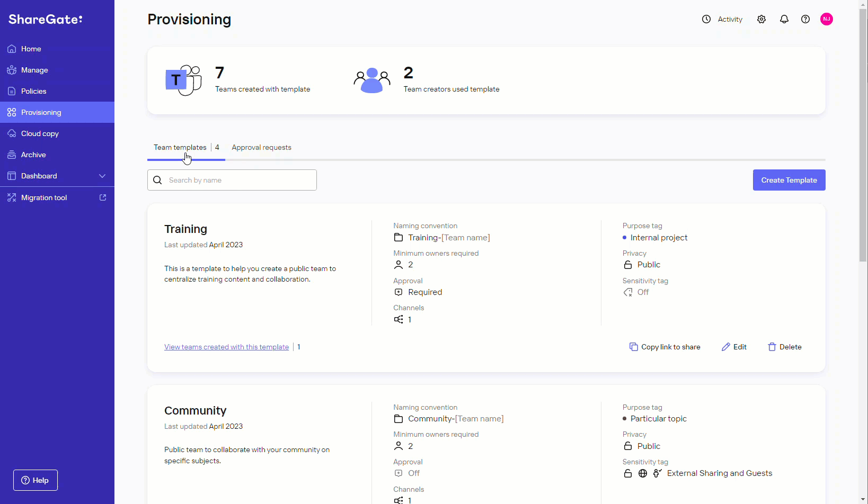Click External Sharing and Guests label

click(720, 473)
